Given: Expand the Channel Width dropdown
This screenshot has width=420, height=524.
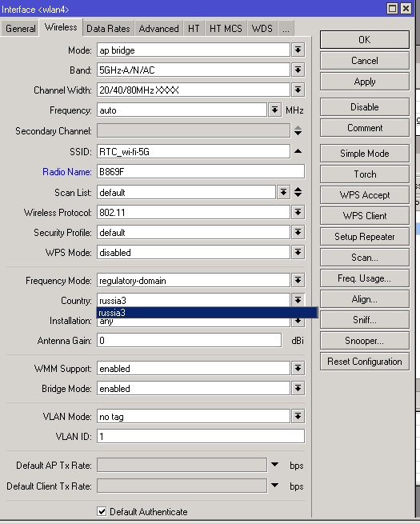Looking at the screenshot, I should coord(298,90).
